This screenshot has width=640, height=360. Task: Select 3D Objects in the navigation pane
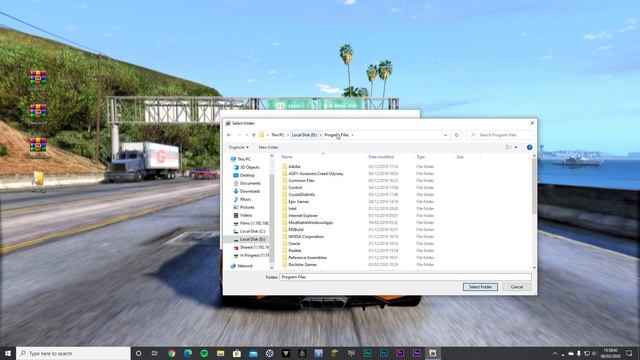247,167
